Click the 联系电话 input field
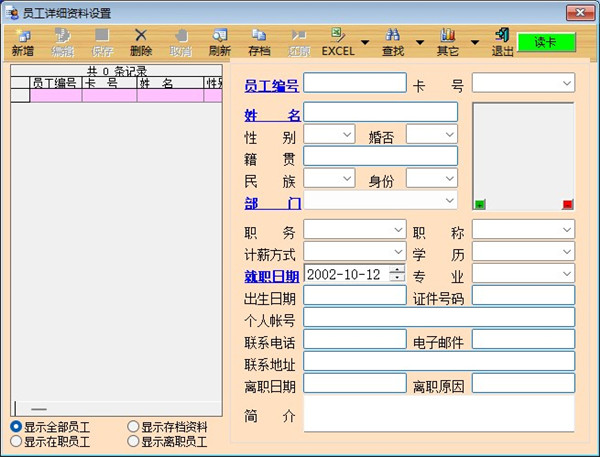The width and height of the screenshot is (600, 457). click(x=355, y=339)
